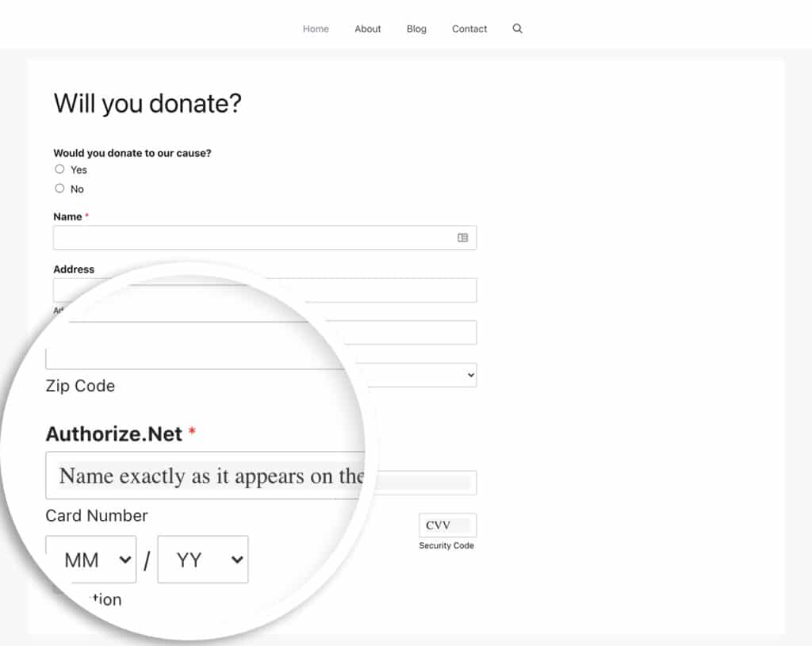Go to the Home menu item
The width and height of the screenshot is (812, 646).
point(316,29)
